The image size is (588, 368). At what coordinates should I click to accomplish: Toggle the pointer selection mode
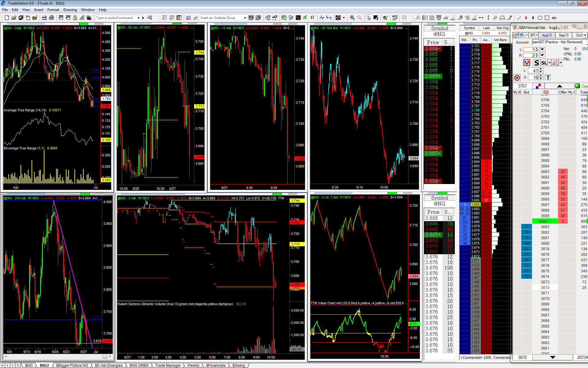369,18
